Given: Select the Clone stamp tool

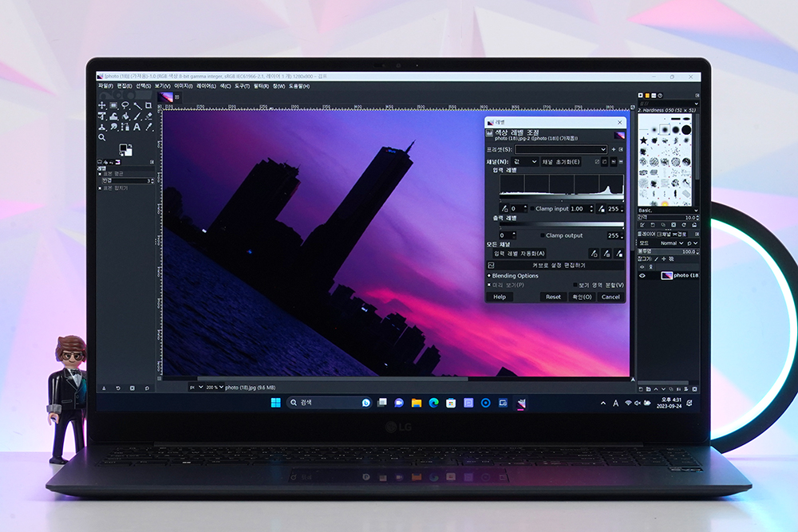Looking at the screenshot, I should click(x=102, y=127).
